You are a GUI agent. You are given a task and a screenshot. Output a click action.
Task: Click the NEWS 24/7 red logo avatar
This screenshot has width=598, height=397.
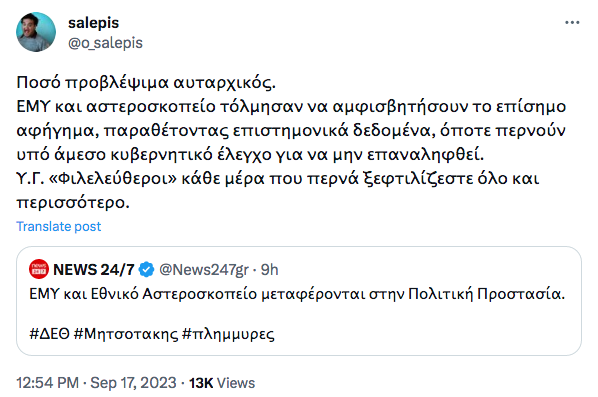pyautogui.click(x=39, y=269)
